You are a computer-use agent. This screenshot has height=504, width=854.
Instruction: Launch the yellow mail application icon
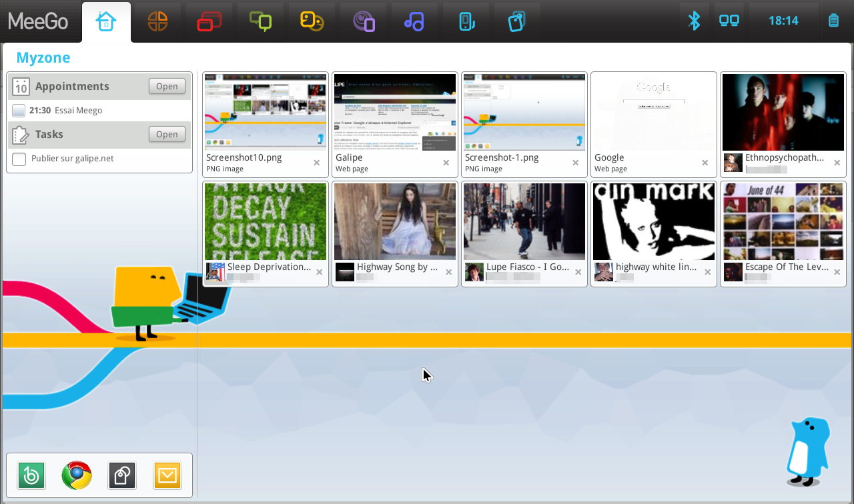tap(167, 475)
